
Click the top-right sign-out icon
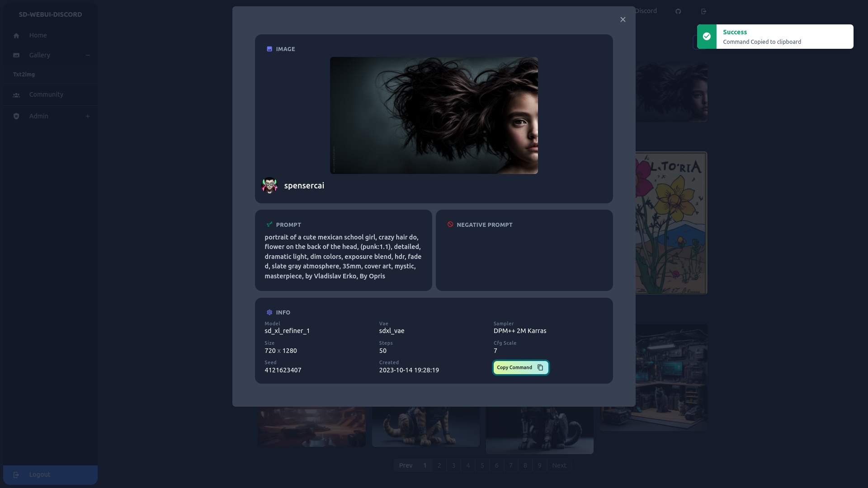click(703, 11)
